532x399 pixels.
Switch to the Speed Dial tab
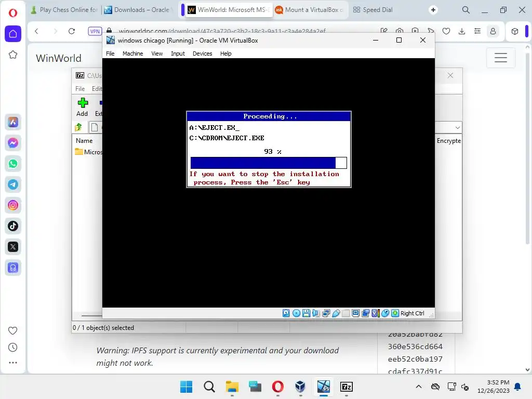pyautogui.click(x=373, y=10)
